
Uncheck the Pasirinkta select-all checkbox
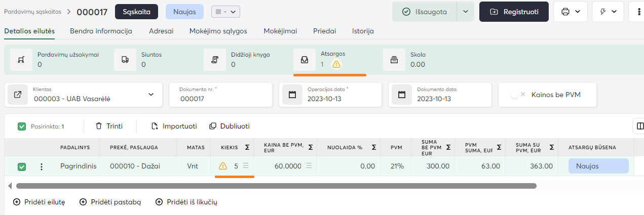point(22,126)
